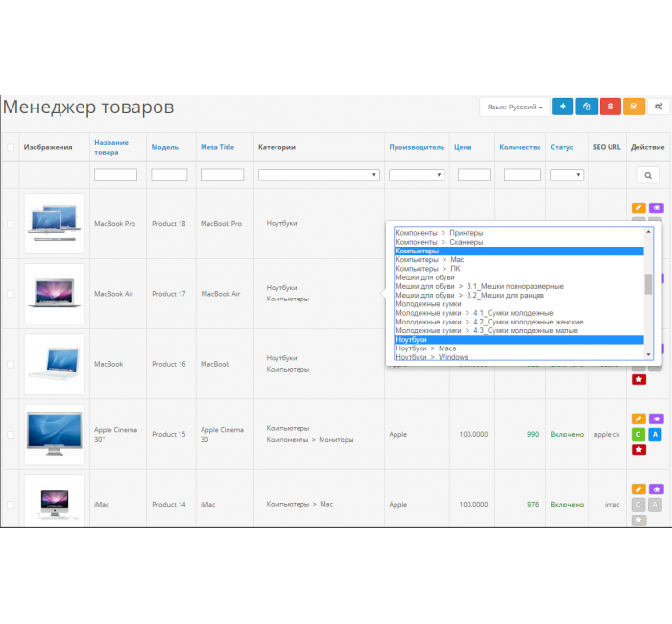
Task: Click gray C icon in iMac row
Action: coord(638,504)
